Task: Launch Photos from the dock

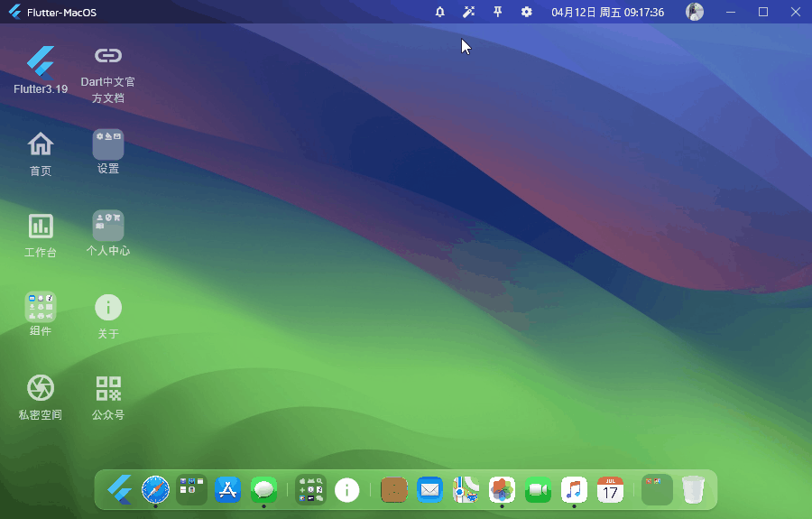Action: point(502,489)
